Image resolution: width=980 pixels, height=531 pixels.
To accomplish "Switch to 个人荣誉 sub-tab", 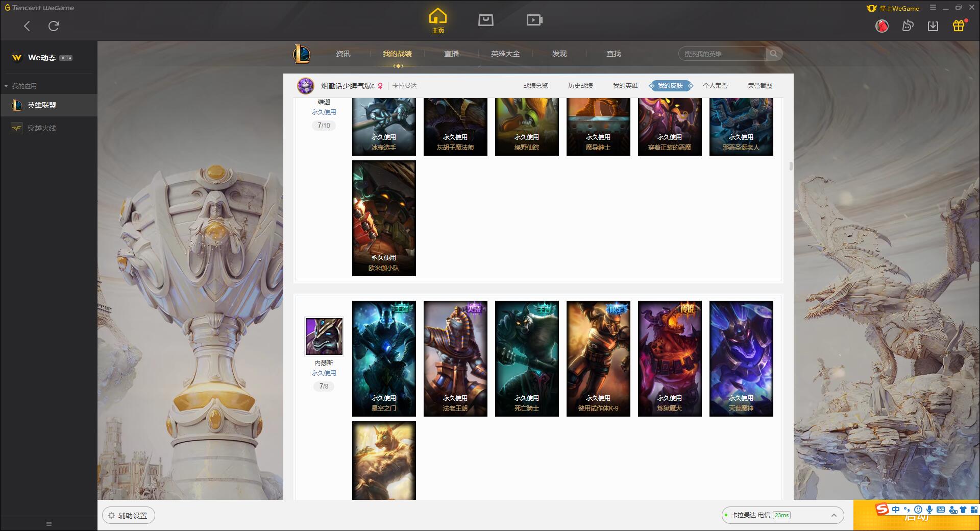I will (x=715, y=86).
